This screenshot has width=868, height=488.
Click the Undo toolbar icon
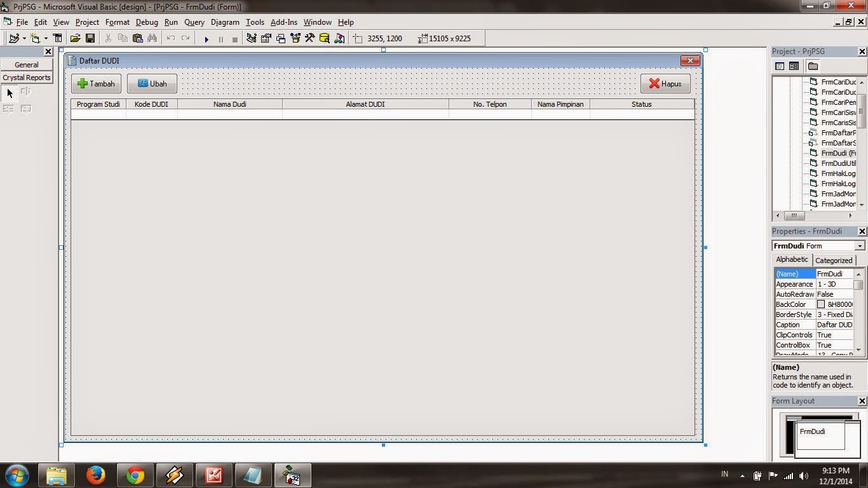pyautogui.click(x=170, y=38)
